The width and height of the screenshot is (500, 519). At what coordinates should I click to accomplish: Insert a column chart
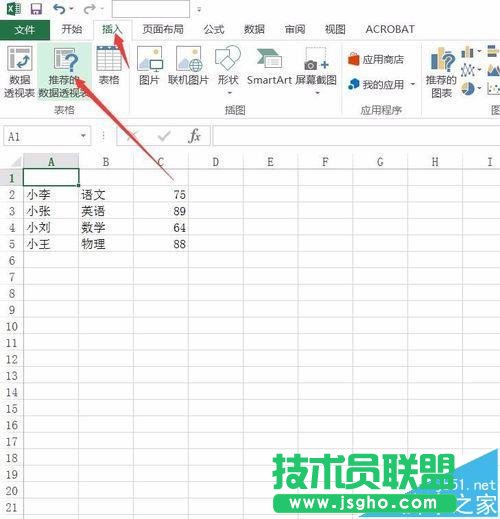[468, 52]
